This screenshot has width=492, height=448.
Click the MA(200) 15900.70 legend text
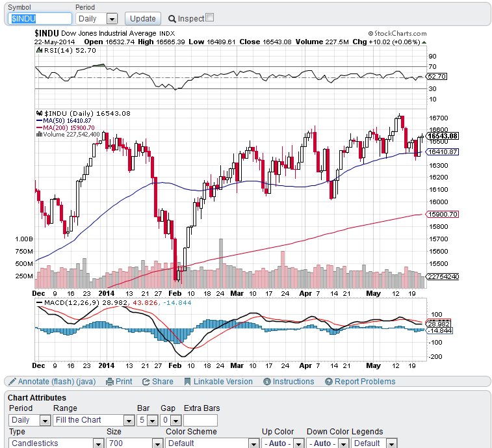tap(69, 128)
